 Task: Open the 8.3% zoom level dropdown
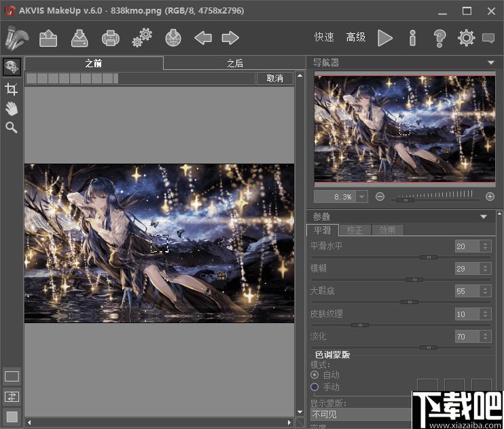click(x=361, y=197)
